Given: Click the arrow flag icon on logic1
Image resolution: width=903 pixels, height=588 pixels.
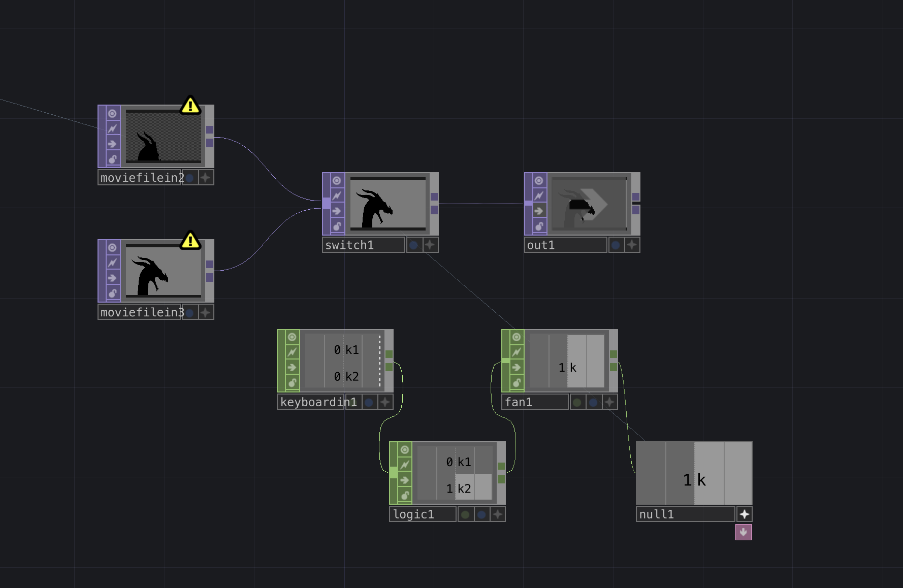Looking at the screenshot, I should (404, 480).
